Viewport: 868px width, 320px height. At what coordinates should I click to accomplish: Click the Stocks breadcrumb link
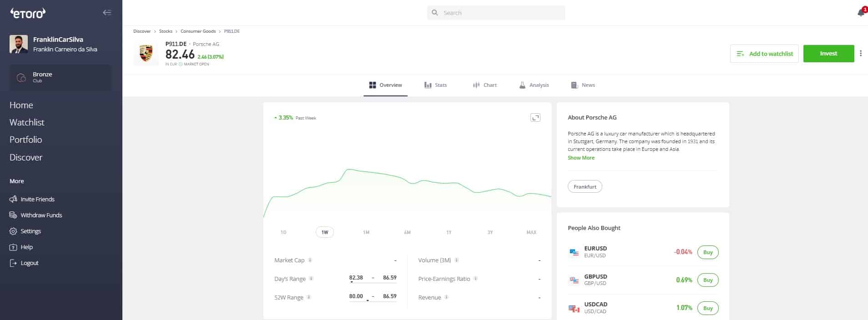tap(166, 31)
